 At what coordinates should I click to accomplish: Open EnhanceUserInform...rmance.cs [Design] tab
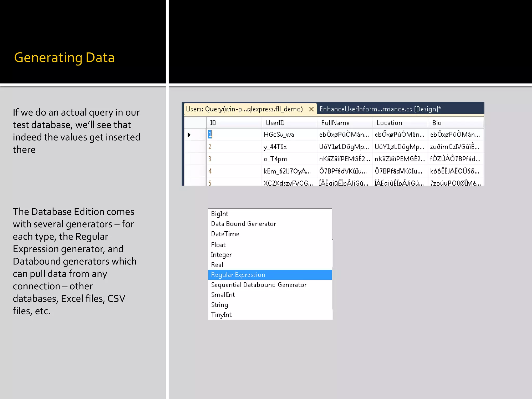click(x=380, y=109)
